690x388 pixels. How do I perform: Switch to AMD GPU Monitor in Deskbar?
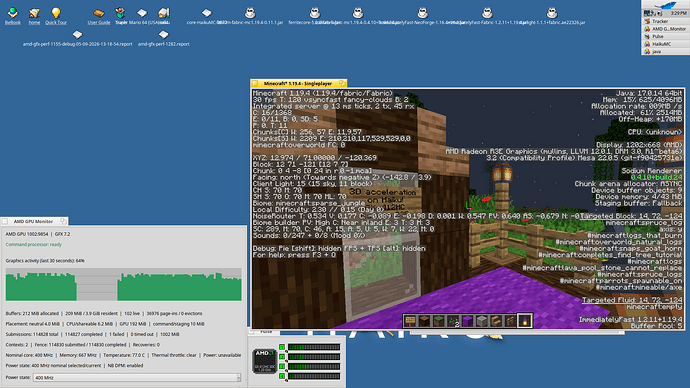(665, 29)
